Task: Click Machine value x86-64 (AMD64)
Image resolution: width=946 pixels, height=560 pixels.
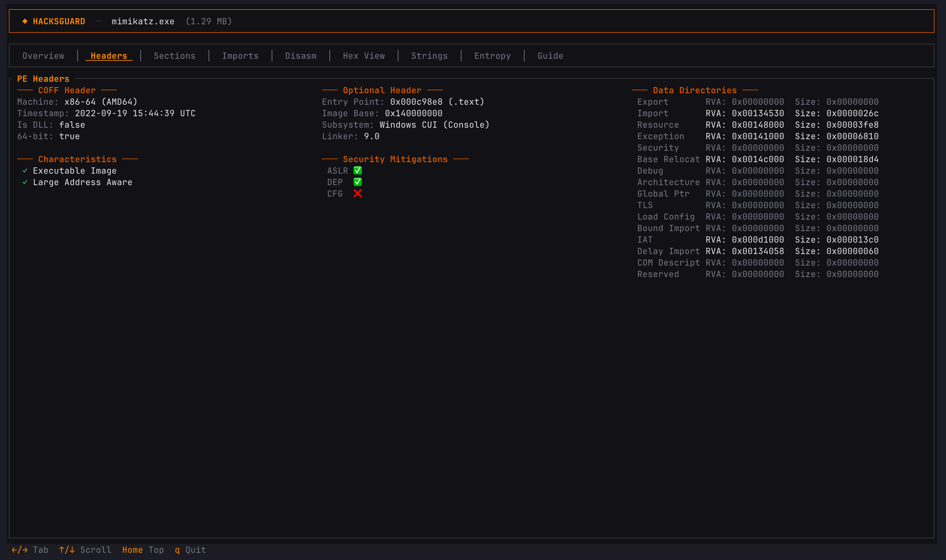Action: click(101, 102)
